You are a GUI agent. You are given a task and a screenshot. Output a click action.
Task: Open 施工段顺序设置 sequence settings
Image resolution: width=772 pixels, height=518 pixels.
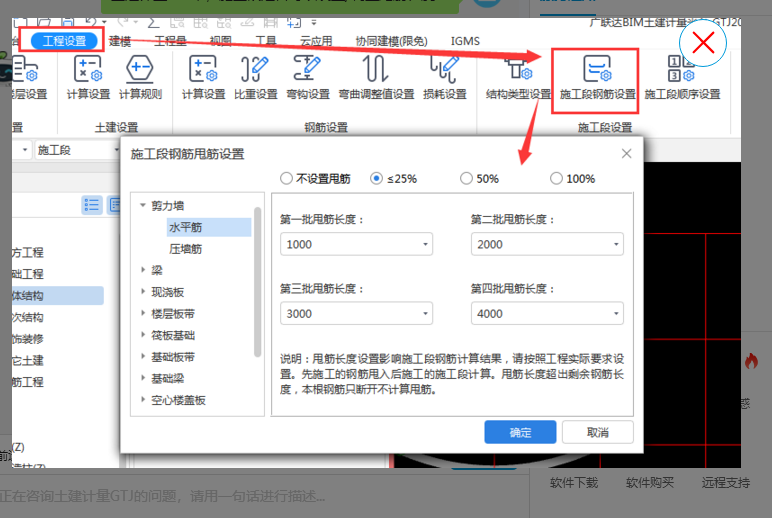(x=682, y=78)
